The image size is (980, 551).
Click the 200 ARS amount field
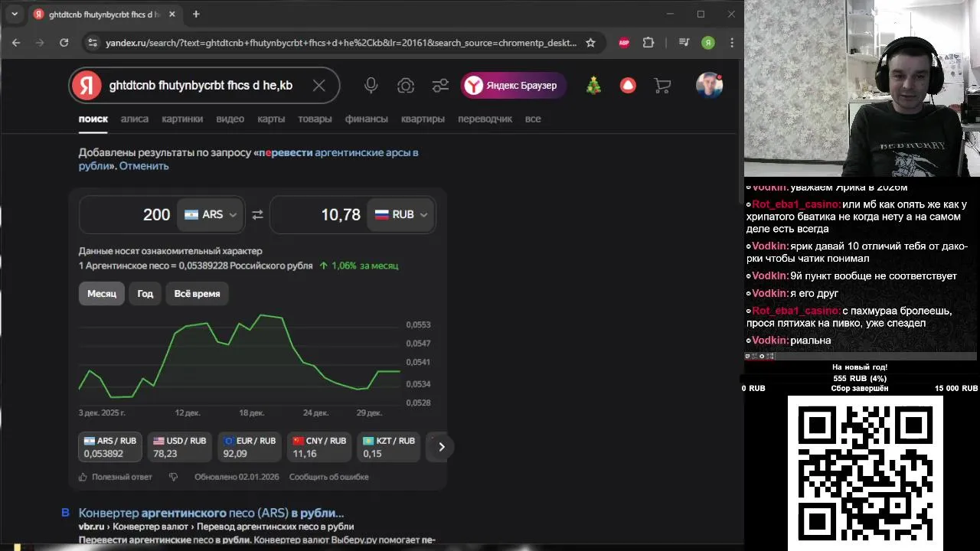128,215
